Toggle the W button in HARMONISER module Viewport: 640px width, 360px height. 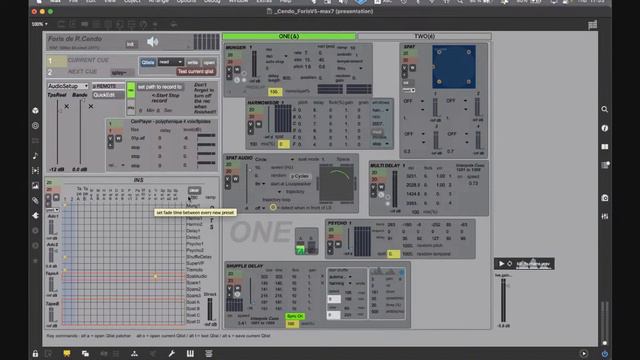click(x=258, y=124)
